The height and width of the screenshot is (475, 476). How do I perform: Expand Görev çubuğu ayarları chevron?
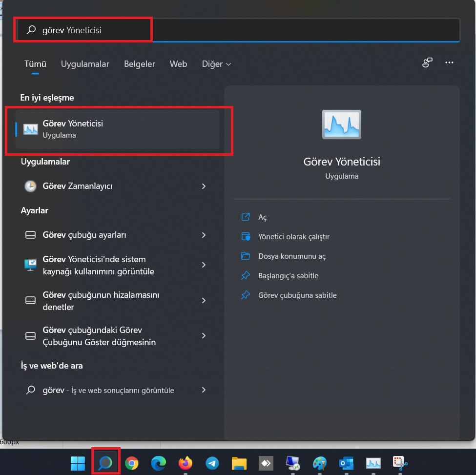coord(204,235)
